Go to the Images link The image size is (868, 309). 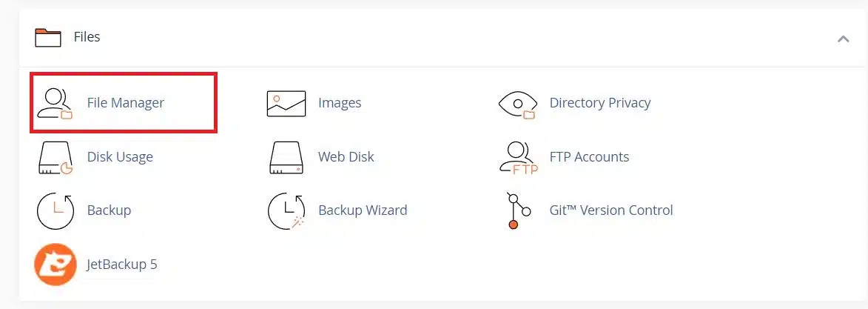(340, 103)
